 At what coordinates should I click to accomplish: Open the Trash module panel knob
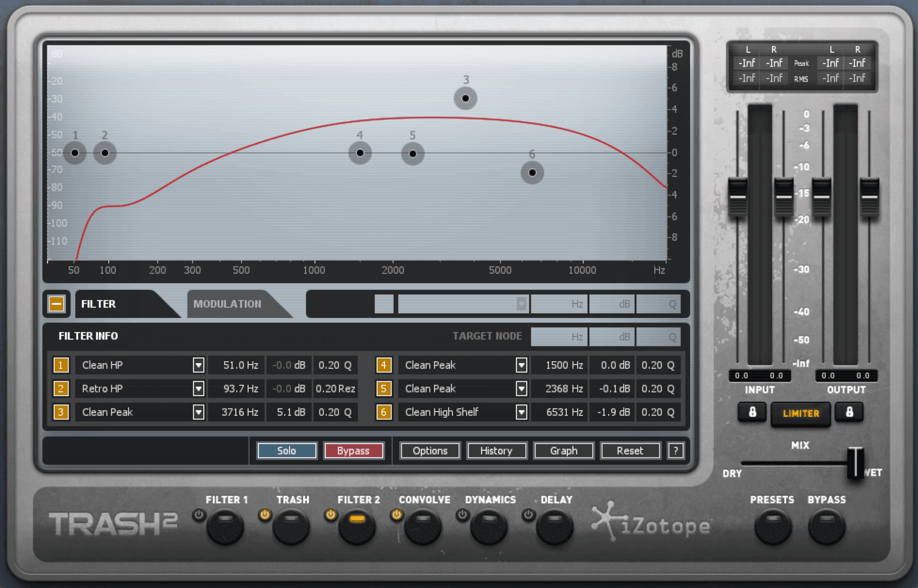click(291, 527)
